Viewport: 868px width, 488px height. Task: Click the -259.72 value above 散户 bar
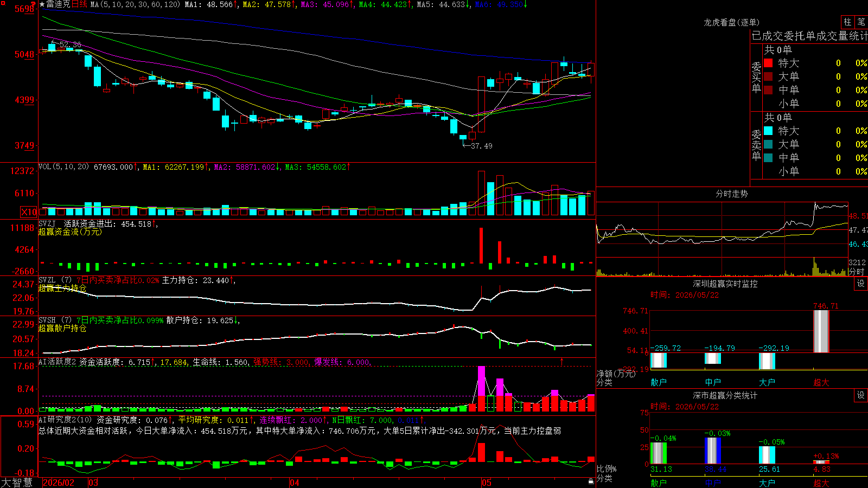point(666,348)
